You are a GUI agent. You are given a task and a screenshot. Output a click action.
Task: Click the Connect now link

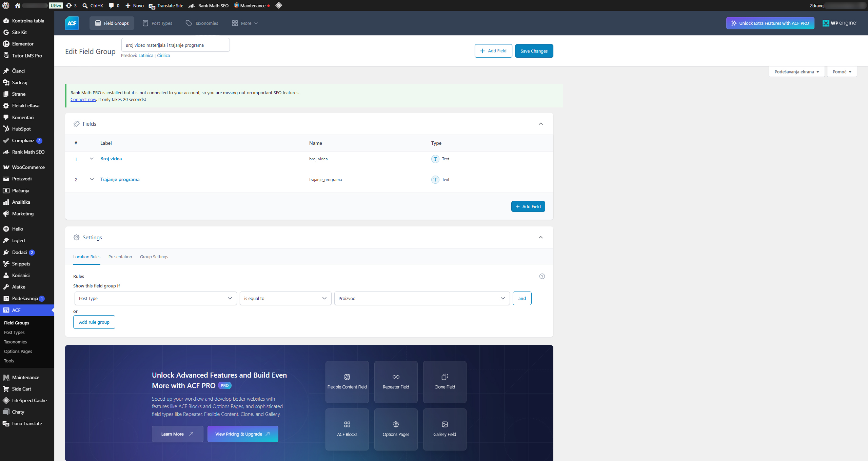[83, 99]
